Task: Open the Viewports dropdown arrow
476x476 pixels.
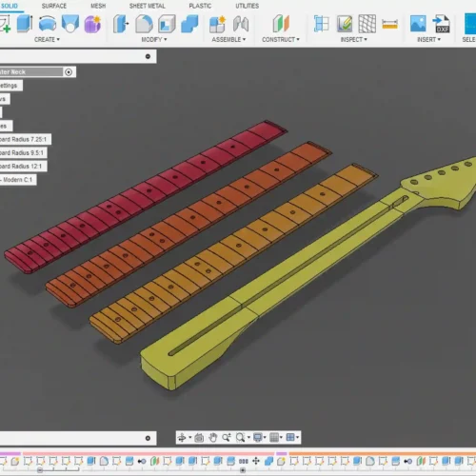Action: [297, 438]
